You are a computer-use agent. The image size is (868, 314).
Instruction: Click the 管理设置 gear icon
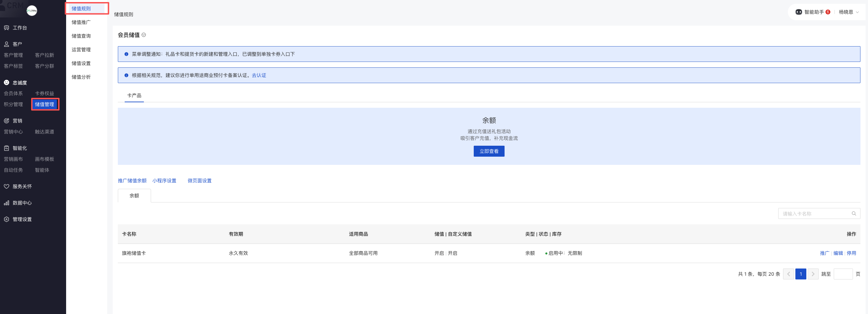click(7, 219)
